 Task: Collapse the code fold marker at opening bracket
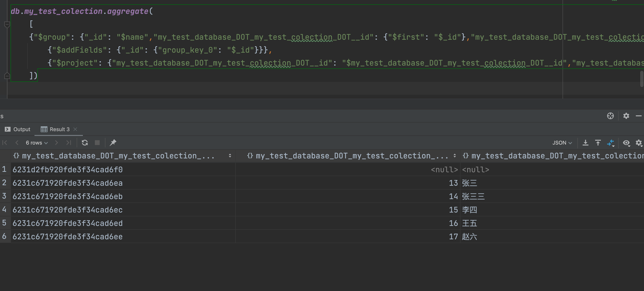(7, 24)
